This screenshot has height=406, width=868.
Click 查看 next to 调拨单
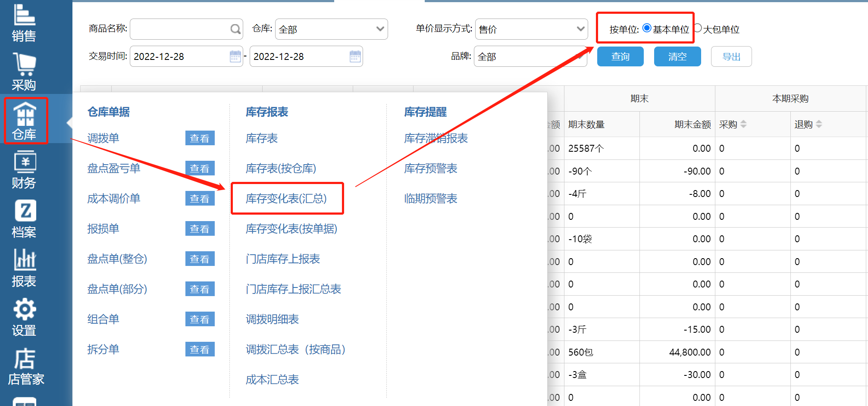(200, 138)
